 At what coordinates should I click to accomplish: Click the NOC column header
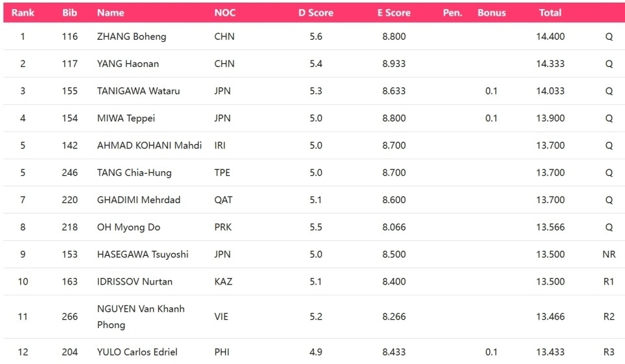click(225, 13)
